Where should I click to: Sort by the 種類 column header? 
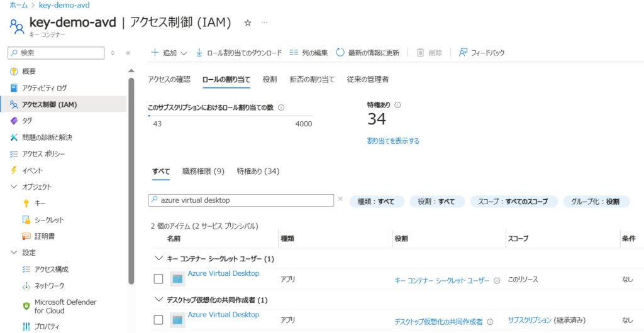287,238
